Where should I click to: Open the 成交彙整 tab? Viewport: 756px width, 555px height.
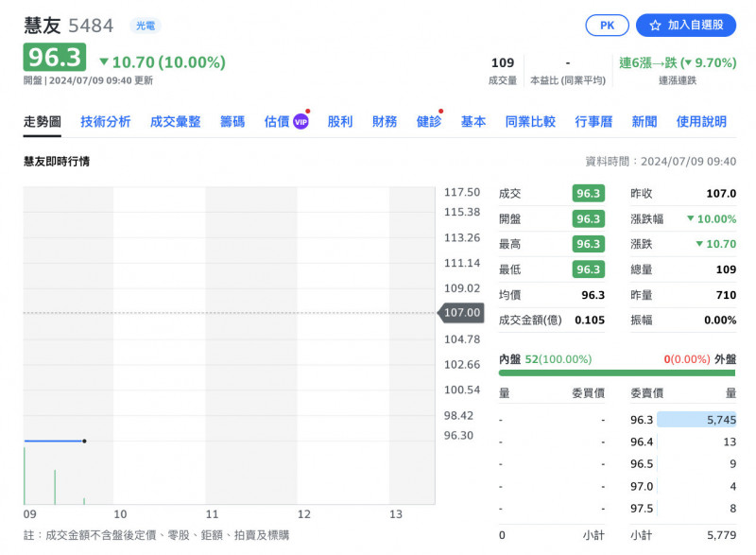click(x=176, y=122)
